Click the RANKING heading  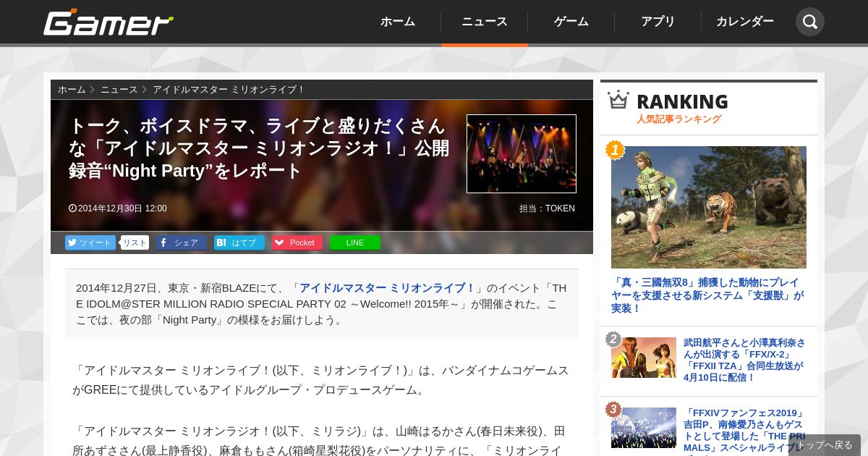click(x=682, y=101)
